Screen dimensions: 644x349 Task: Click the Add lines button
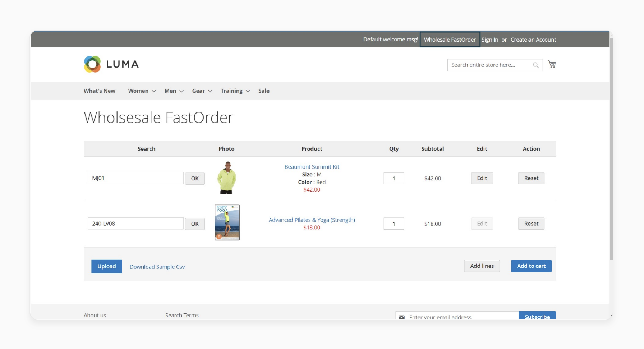[x=482, y=266]
